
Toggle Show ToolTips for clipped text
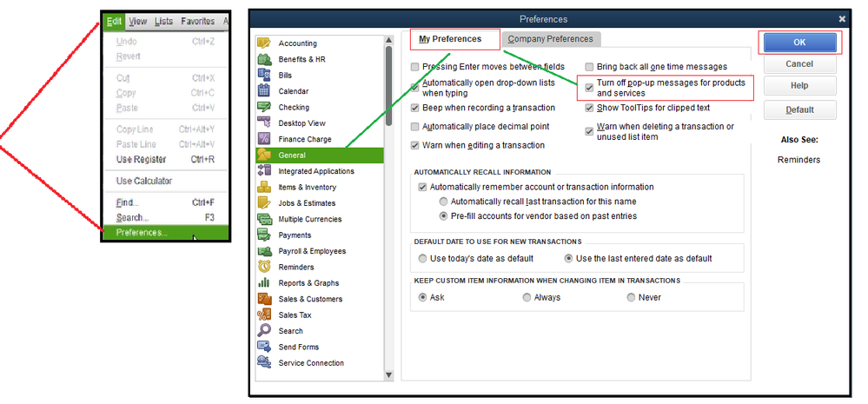click(589, 108)
